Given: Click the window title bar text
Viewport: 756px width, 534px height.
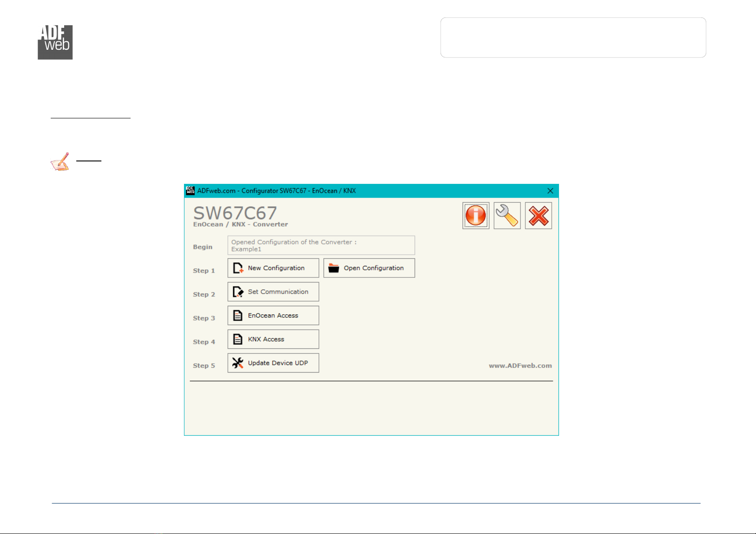Looking at the screenshot, I should point(276,191).
